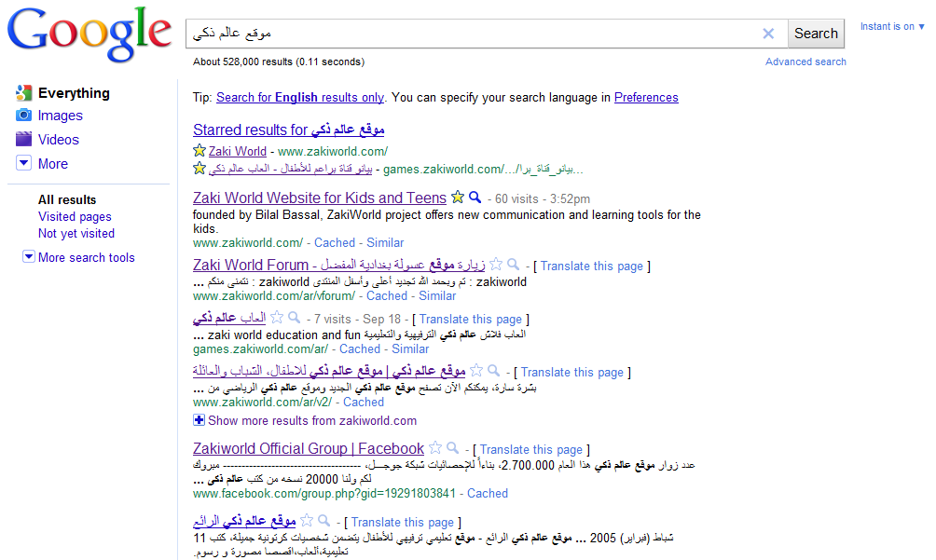Open Preferences link
936x560 pixels.
(x=646, y=97)
